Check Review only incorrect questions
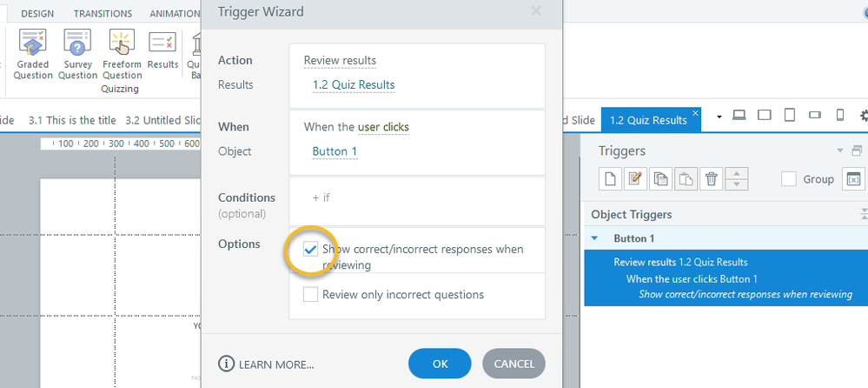 310,294
